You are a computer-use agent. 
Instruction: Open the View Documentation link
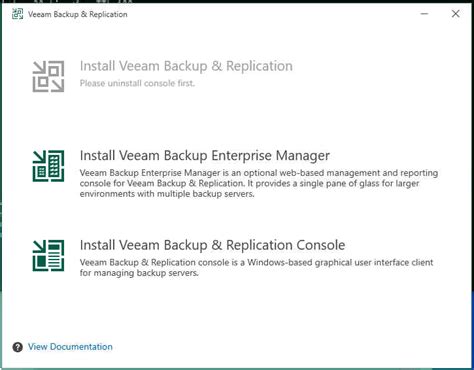70,347
